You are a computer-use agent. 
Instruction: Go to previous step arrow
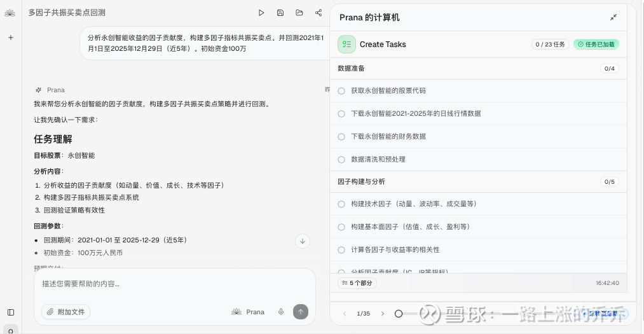[345, 314]
